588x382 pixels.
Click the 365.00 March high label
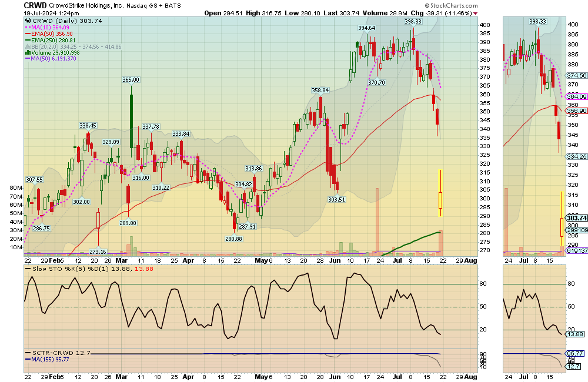coord(131,79)
